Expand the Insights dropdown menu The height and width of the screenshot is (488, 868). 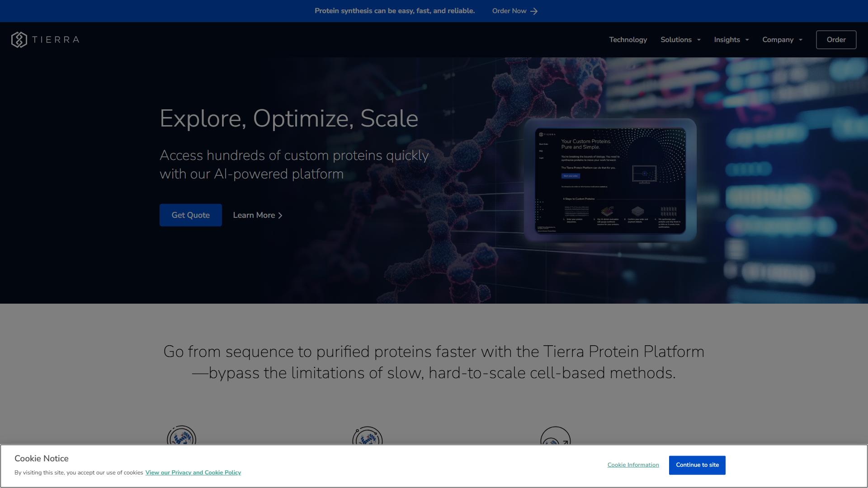731,40
